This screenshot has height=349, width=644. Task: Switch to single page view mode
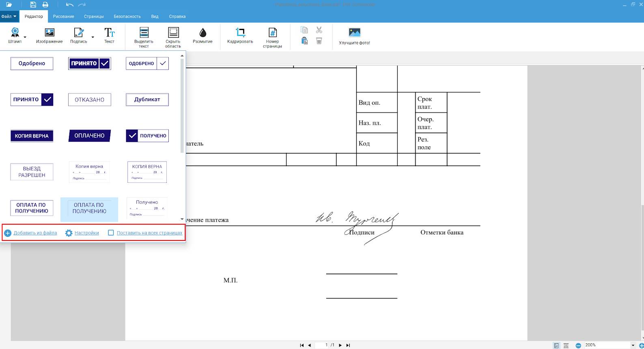coord(556,345)
